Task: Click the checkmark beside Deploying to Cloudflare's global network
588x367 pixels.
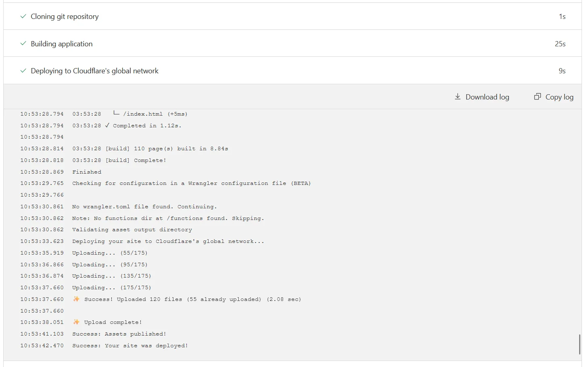Action: click(x=23, y=70)
